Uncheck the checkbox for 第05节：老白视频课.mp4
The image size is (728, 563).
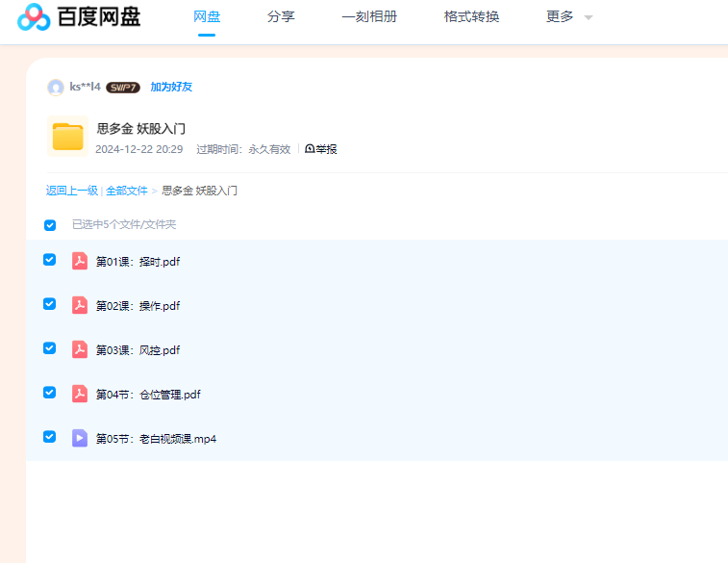[x=50, y=437]
